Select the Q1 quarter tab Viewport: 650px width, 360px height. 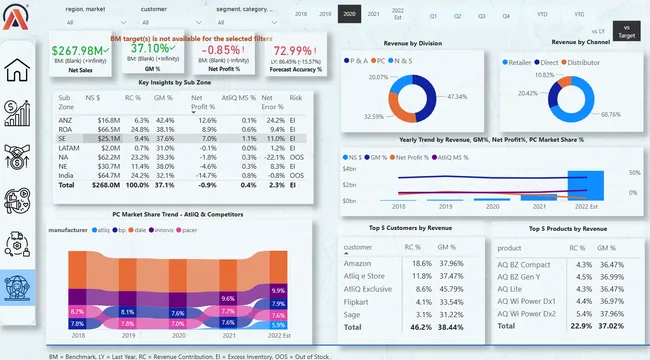(x=433, y=16)
